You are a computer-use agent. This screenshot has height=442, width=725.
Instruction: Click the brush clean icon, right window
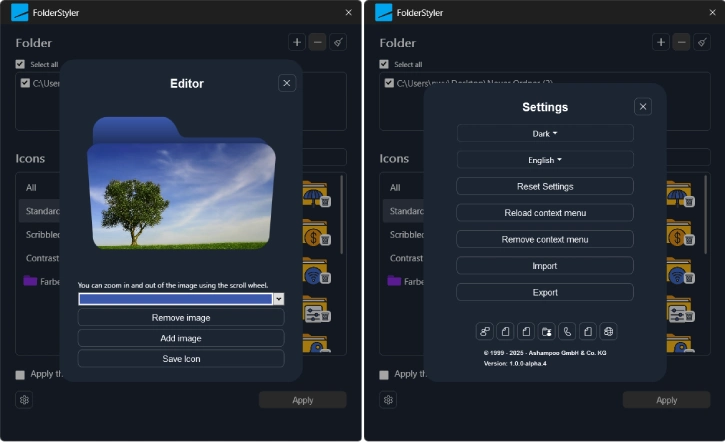click(702, 43)
